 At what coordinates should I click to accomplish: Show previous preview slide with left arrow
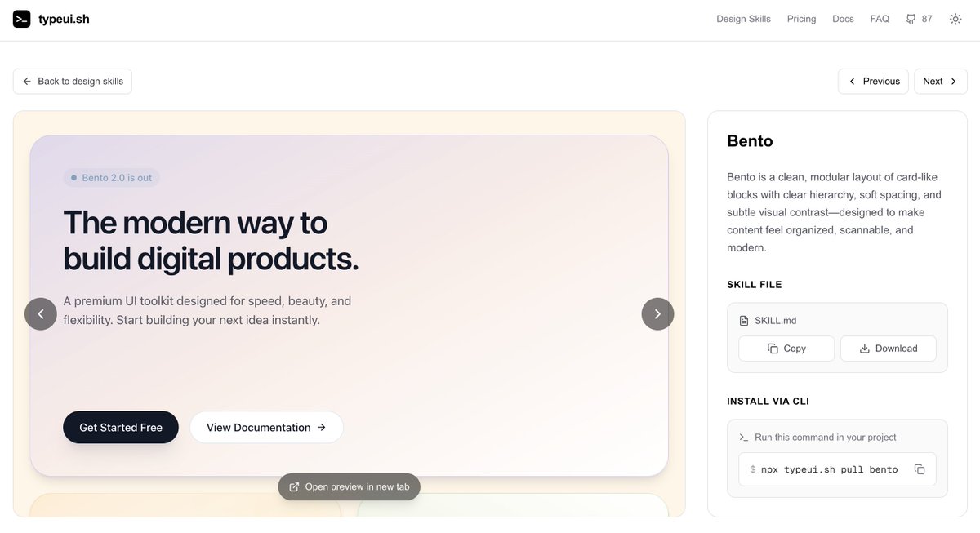click(41, 314)
